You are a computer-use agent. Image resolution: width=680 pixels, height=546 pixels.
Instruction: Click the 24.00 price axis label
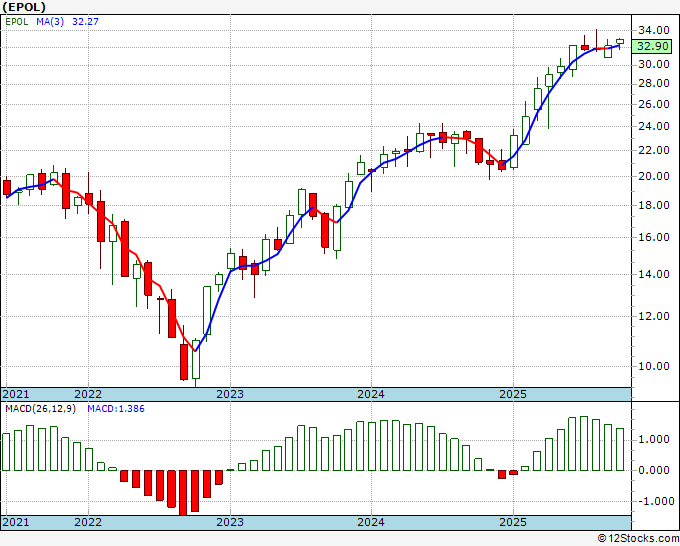[x=654, y=126]
